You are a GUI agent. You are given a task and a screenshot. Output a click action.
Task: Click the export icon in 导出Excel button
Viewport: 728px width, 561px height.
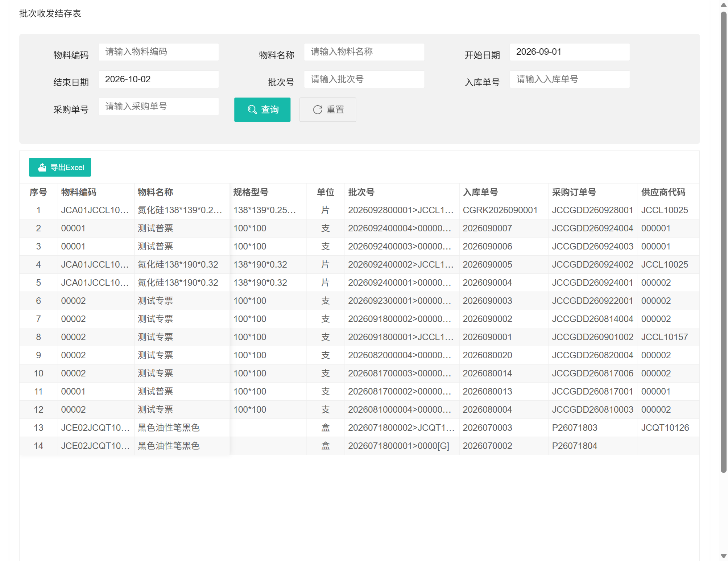(x=42, y=167)
